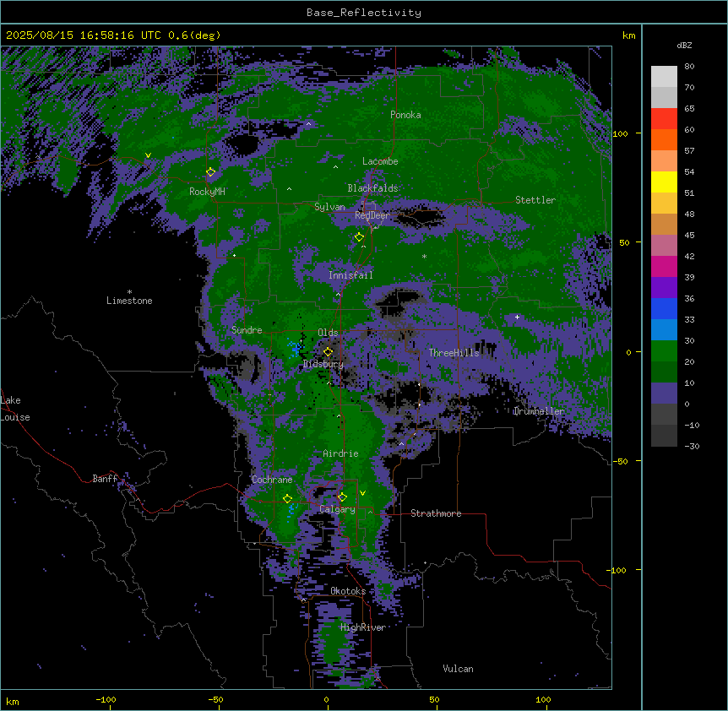728x711 pixels.
Task: Click the slate-purple 10 dBZ legend swatch
Action: pyautogui.click(x=664, y=393)
